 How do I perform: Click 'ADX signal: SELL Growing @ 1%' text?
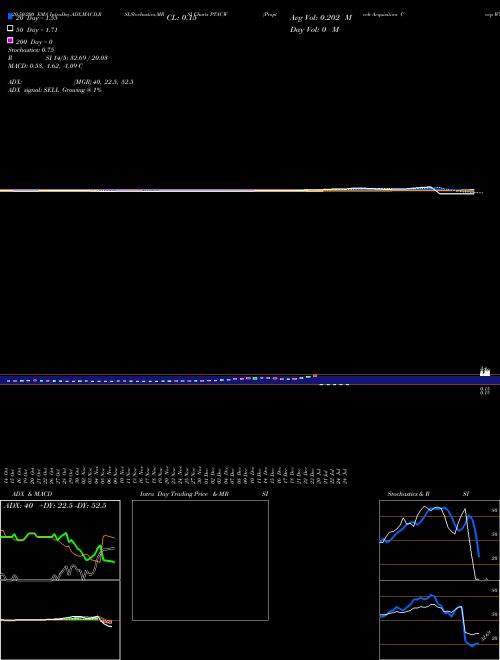pyautogui.click(x=55, y=90)
